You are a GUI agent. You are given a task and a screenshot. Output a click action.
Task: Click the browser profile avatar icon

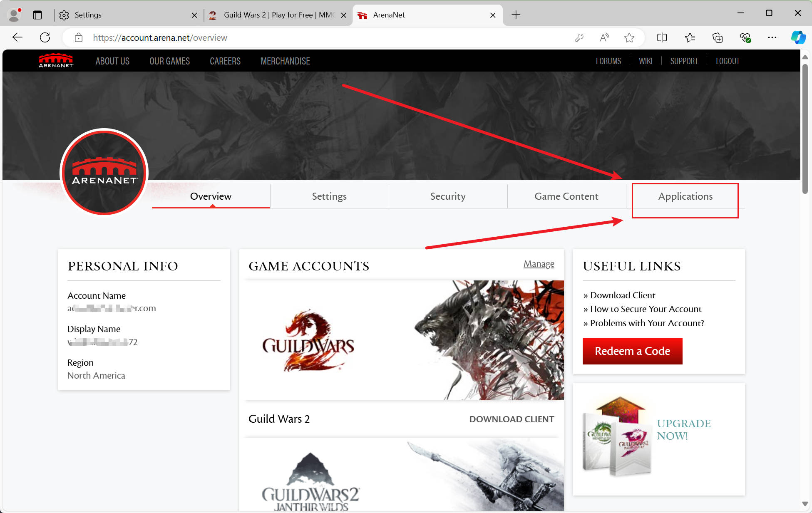(x=15, y=15)
